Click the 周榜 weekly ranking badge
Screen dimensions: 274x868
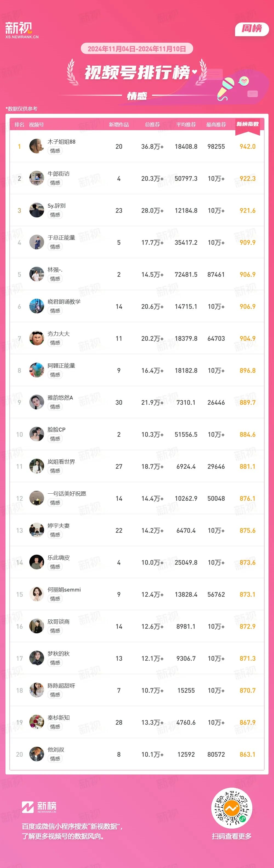click(252, 29)
